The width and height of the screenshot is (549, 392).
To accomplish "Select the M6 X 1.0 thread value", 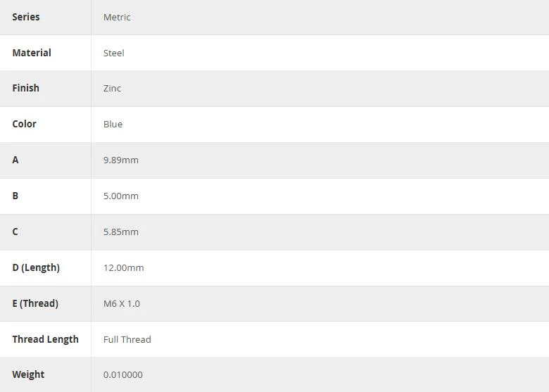I will coord(122,303).
